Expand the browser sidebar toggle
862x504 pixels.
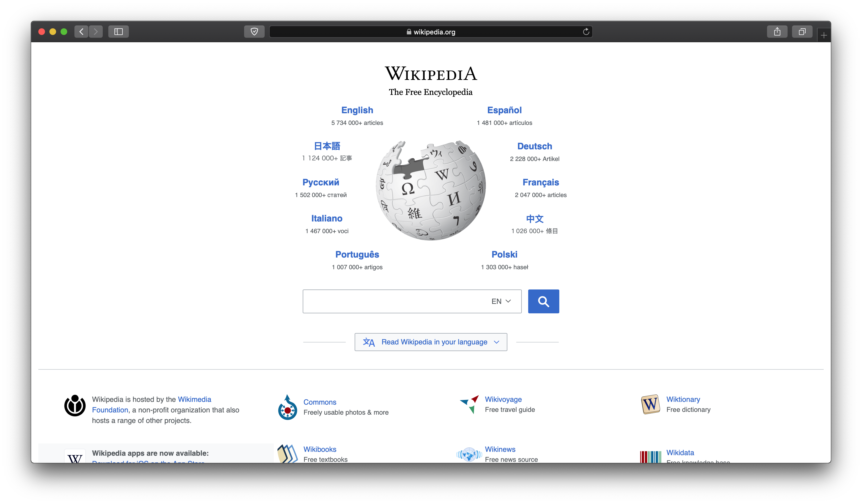(119, 31)
